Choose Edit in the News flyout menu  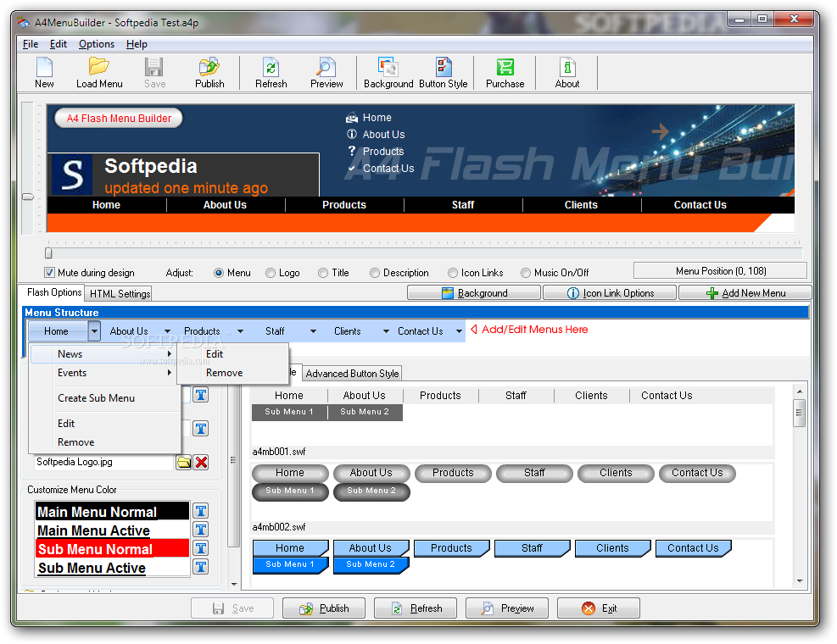(215, 353)
